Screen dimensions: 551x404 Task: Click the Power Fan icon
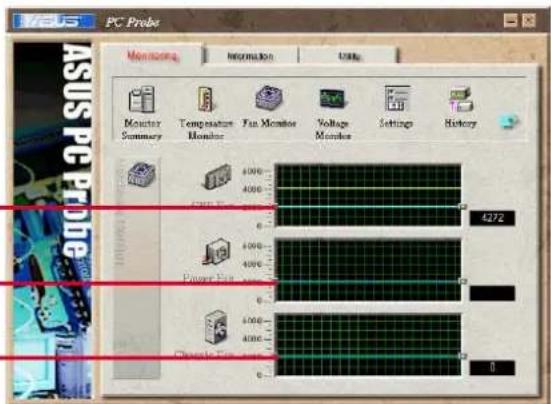pyautogui.click(x=217, y=251)
